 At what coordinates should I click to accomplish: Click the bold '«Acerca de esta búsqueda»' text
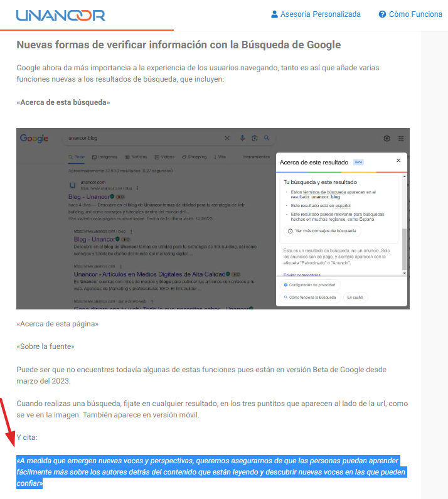[63, 102]
